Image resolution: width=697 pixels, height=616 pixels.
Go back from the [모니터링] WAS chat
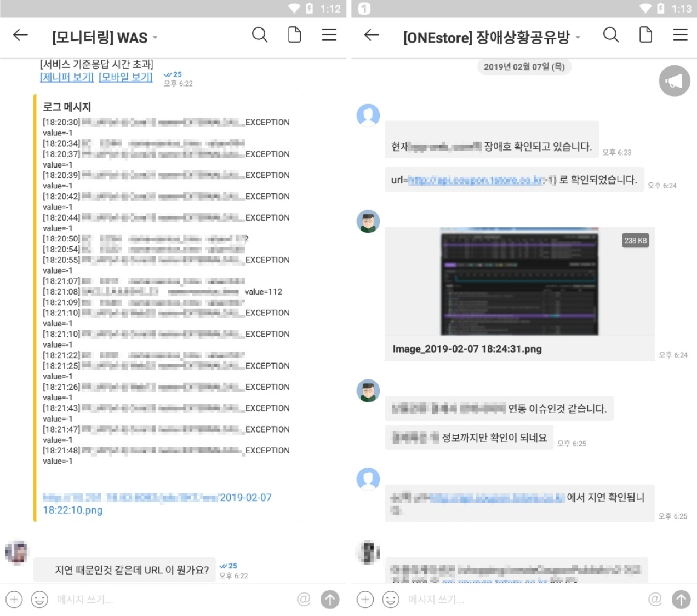point(20,35)
